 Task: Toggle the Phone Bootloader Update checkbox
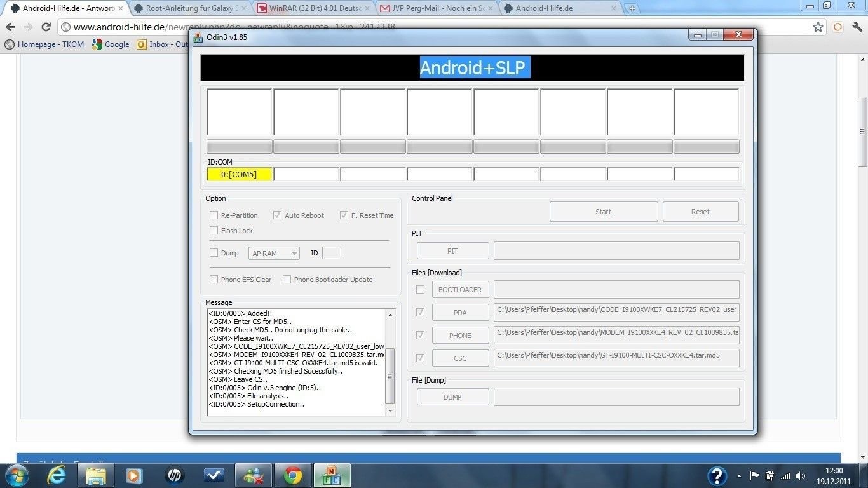pos(287,280)
